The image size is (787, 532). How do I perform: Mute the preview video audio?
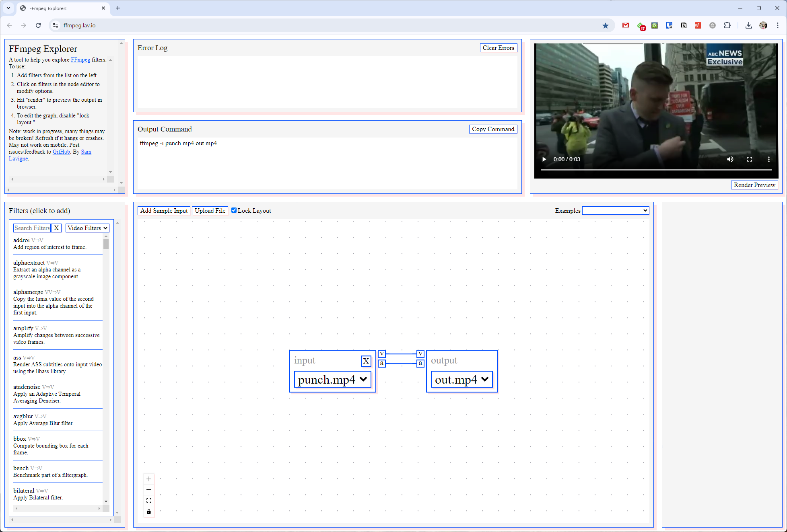click(730, 159)
